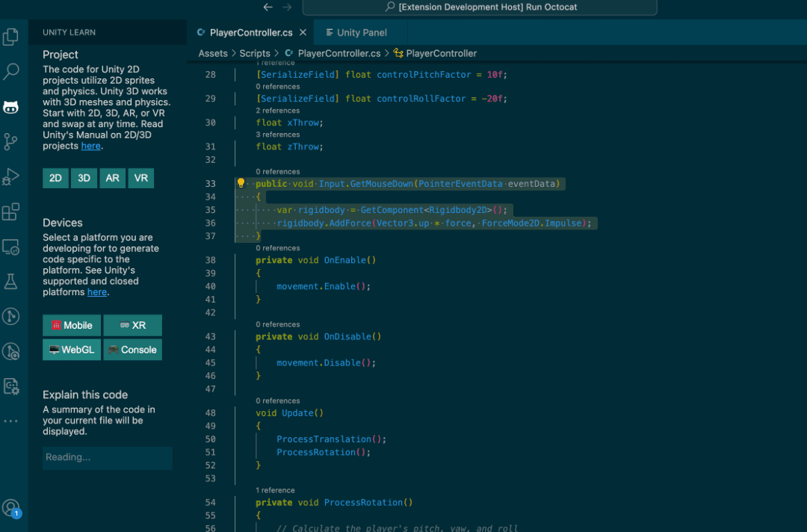Close the PlayerController.cs tab
Screen dimensions: 807x532
point(303,33)
